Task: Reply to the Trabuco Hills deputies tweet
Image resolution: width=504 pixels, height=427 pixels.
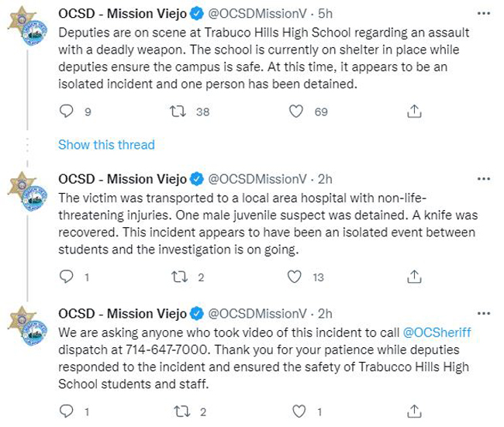Action: click(67, 111)
